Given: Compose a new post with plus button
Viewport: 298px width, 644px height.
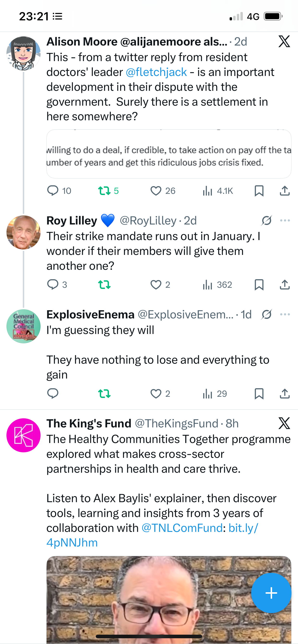Looking at the screenshot, I should point(271,593).
